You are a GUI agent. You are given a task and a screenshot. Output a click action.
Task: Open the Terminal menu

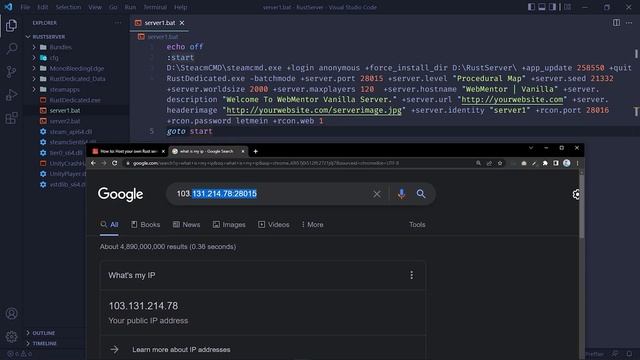[155, 7]
